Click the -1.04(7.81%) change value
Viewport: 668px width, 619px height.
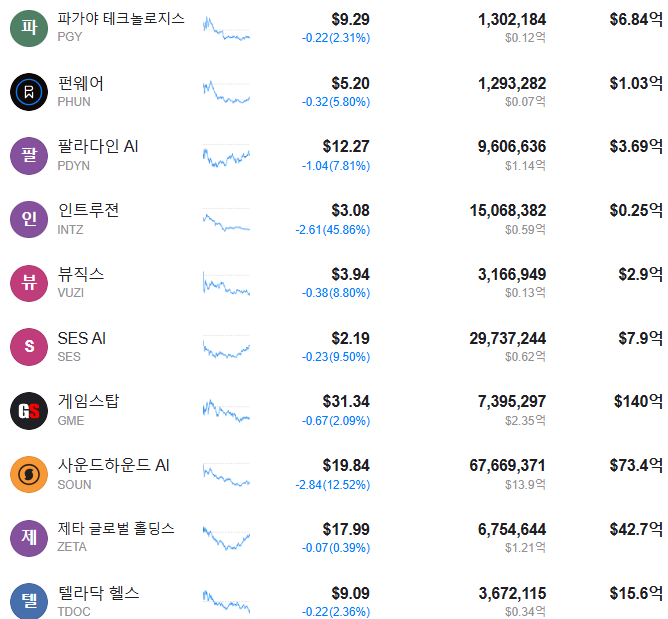coord(336,166)
